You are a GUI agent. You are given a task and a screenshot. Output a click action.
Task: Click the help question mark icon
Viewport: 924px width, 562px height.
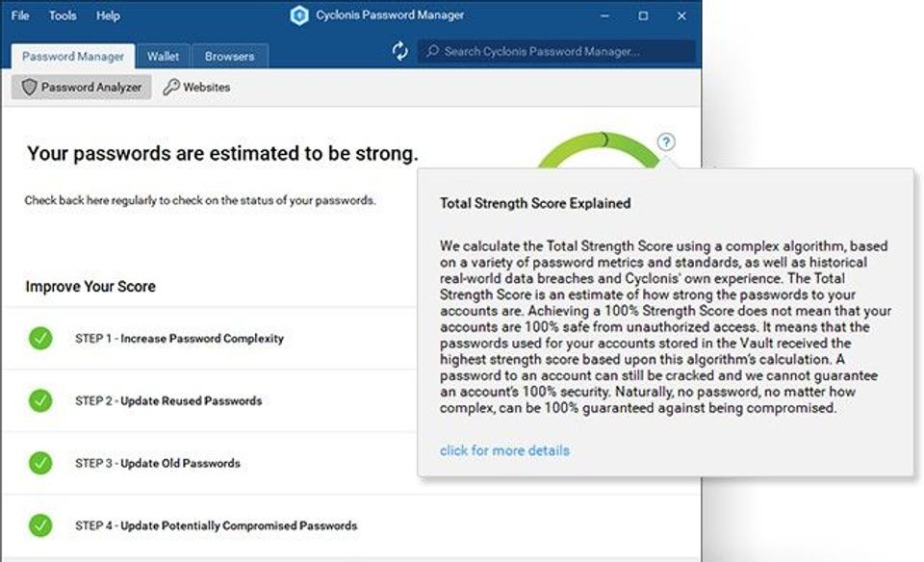coord(666,142)
